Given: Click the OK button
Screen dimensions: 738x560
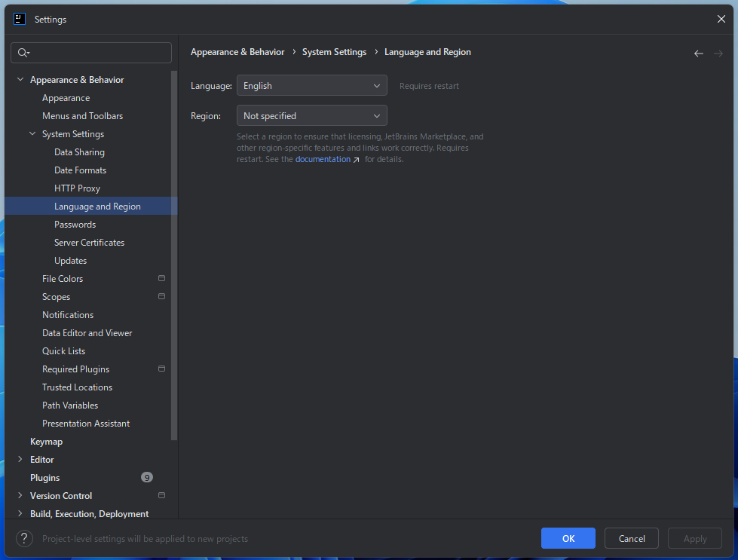Looking at the screenshot, I should pos(568,538).
